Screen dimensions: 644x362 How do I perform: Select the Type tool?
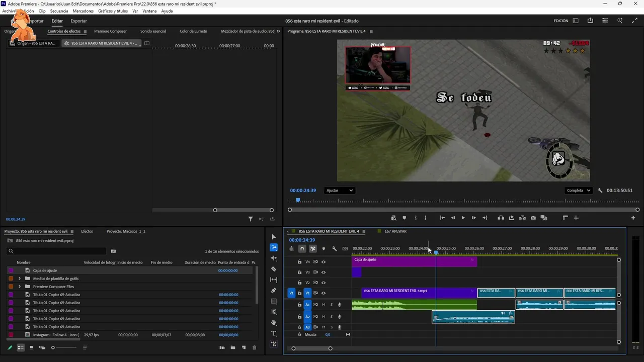[x=274, y=333]
